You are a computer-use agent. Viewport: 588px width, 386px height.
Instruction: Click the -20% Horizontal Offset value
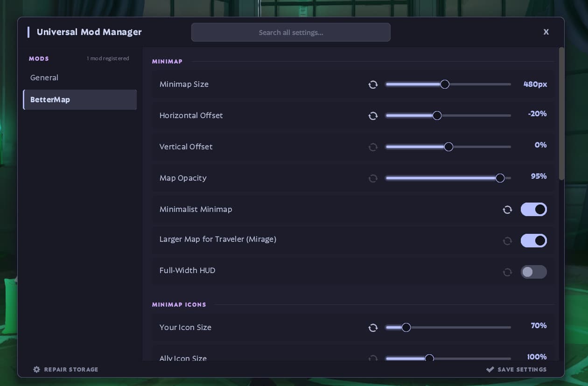click(x=537, y=114)
